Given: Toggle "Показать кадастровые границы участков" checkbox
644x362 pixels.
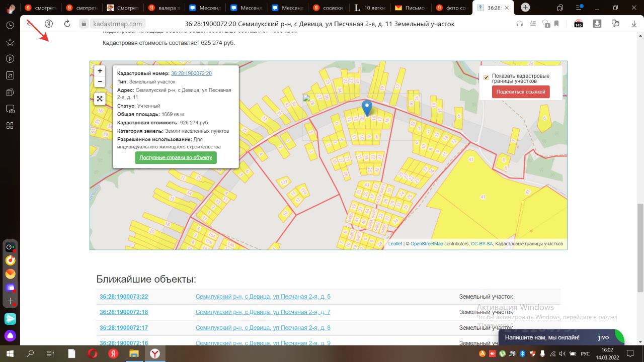Looking at the screenshot, I should click(486, 77).
